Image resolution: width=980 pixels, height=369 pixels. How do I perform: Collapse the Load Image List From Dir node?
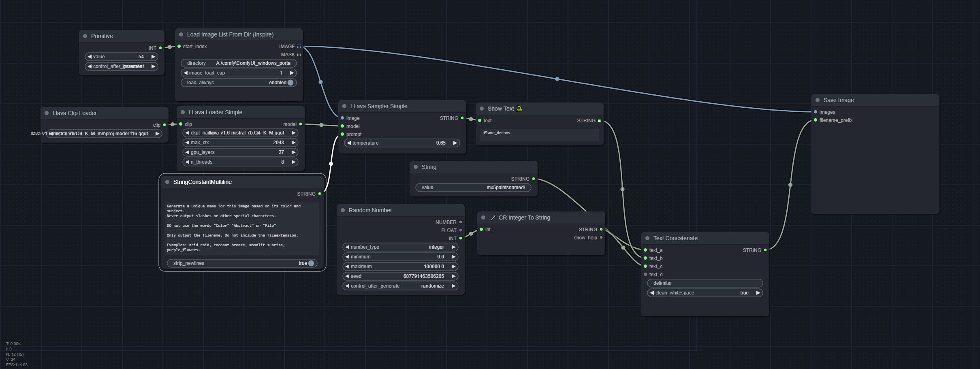[x=181, y=34]
